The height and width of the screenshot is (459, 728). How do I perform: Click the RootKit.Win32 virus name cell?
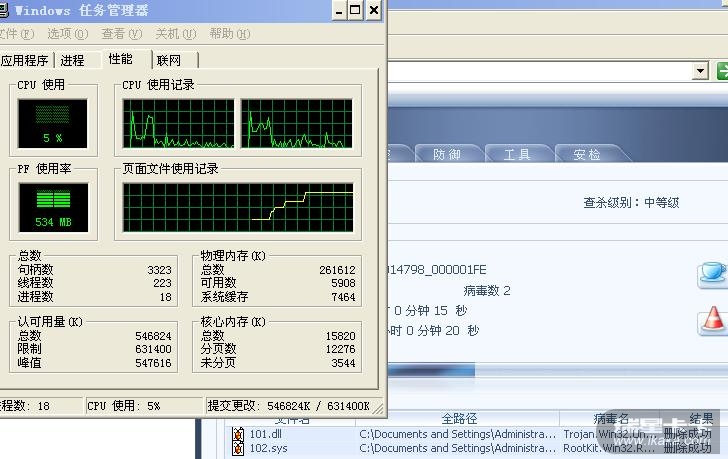pos(609,448)
